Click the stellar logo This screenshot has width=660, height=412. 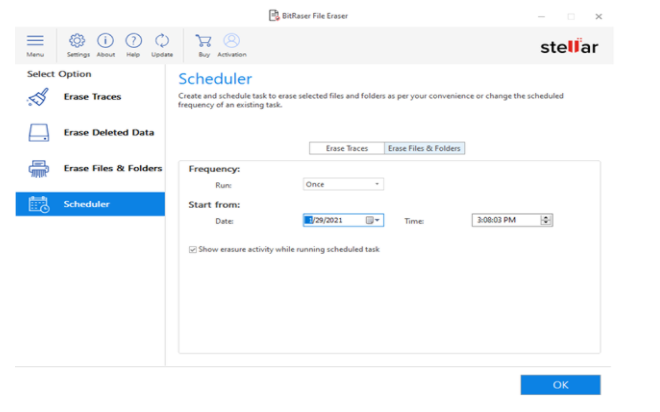569,46
